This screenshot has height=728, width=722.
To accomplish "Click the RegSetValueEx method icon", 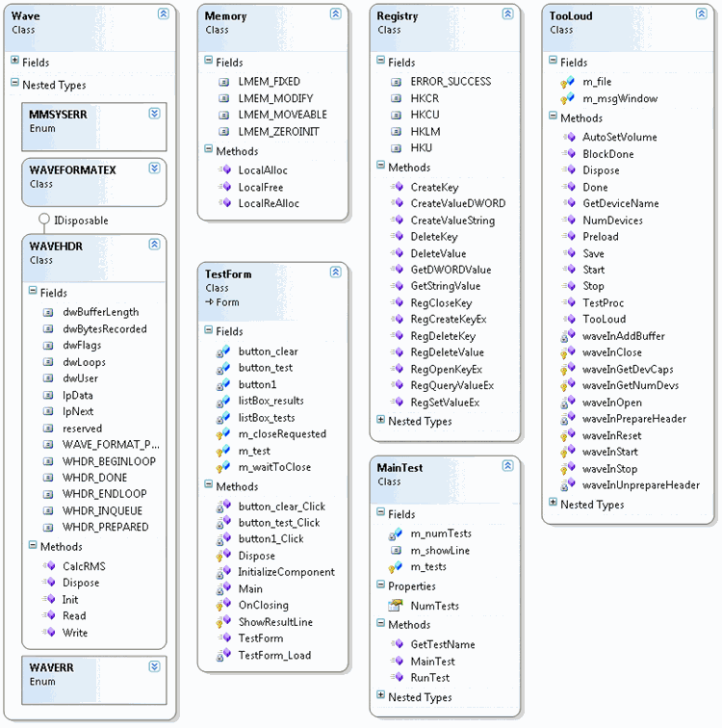I will point(397,403).
